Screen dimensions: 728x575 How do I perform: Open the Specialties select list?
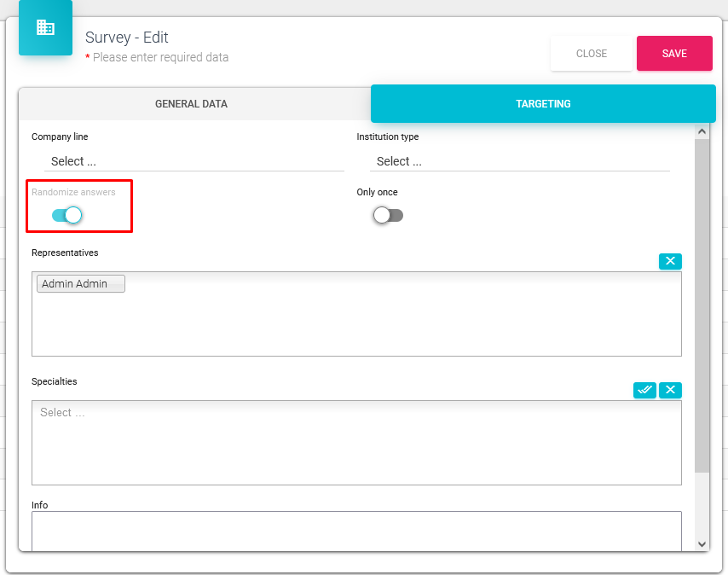(x=356, y=442)
